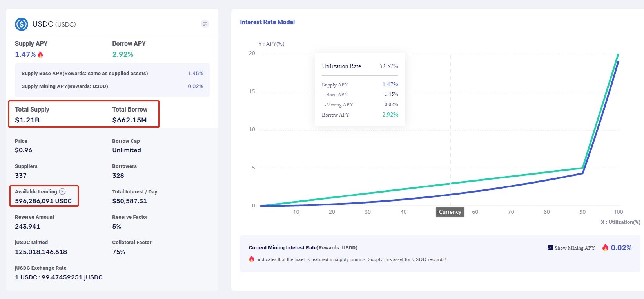Click the Reserve Factor value 5%
Image resolution: width=644 pixels, height=299 pixels.
coord(117,227)
